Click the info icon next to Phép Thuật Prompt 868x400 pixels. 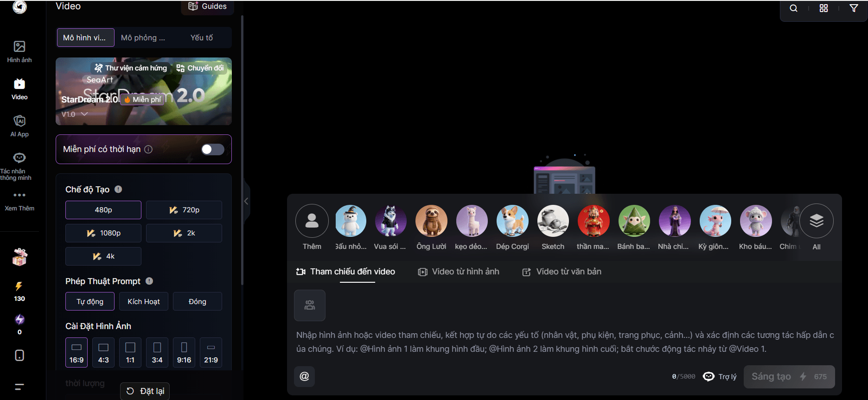point(149,281)
